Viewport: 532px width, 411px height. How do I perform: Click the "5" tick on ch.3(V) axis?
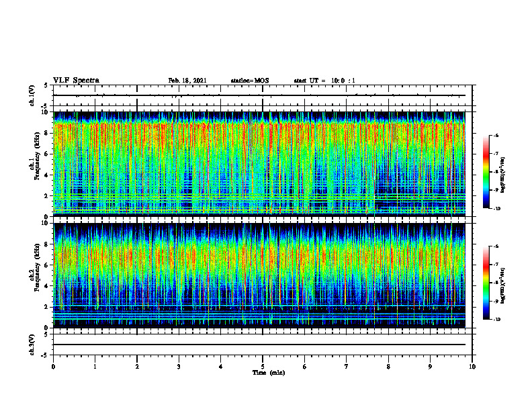pos(47,334)
